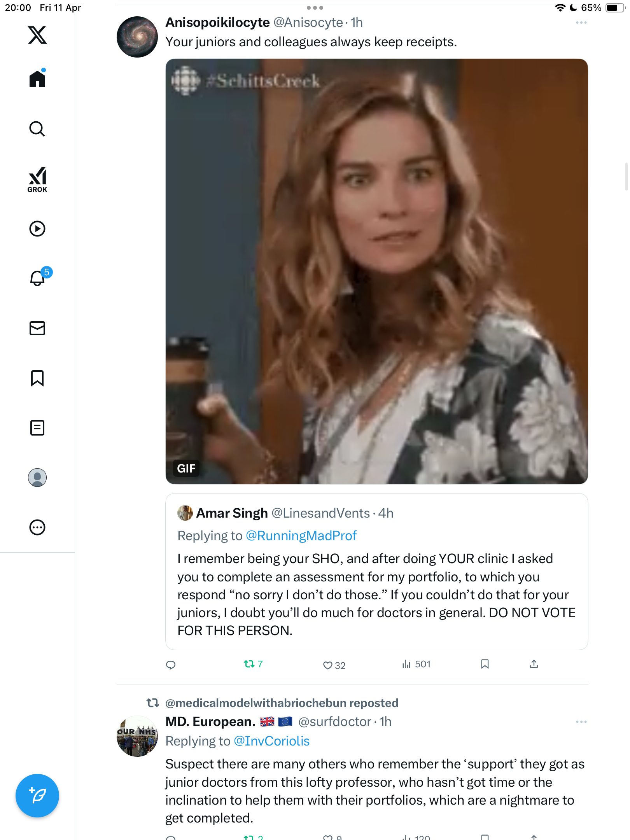Bookmark Anisopoikilocyte's post

pos(485,664)
